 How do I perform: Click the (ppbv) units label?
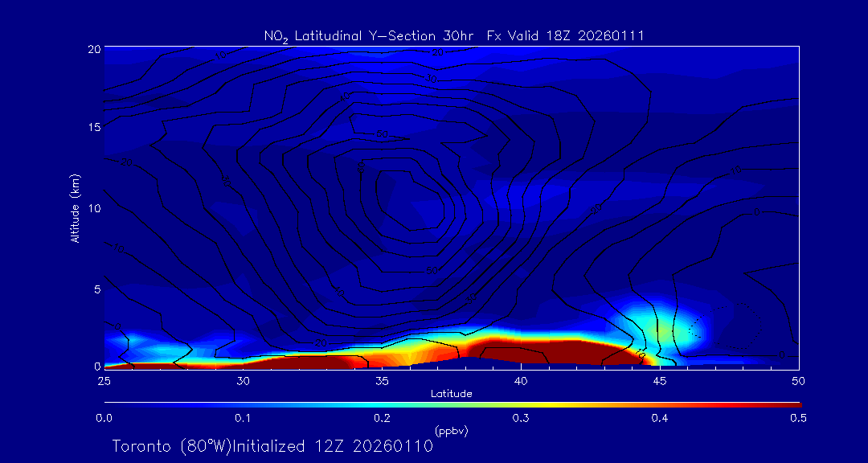click(451, 430)
